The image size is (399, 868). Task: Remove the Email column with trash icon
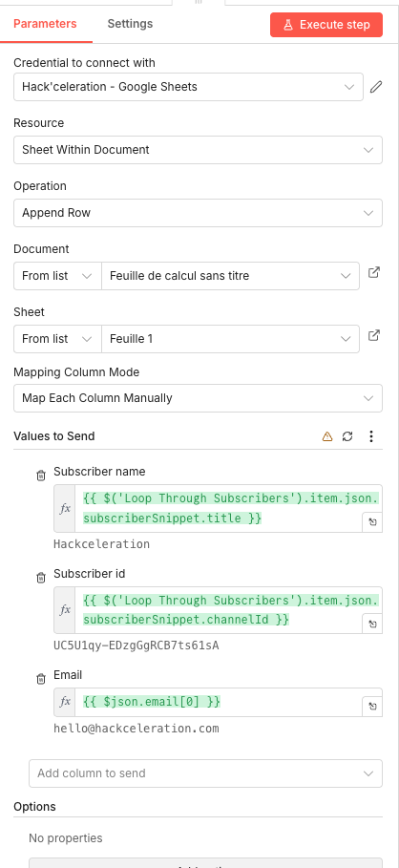[41, 679]
